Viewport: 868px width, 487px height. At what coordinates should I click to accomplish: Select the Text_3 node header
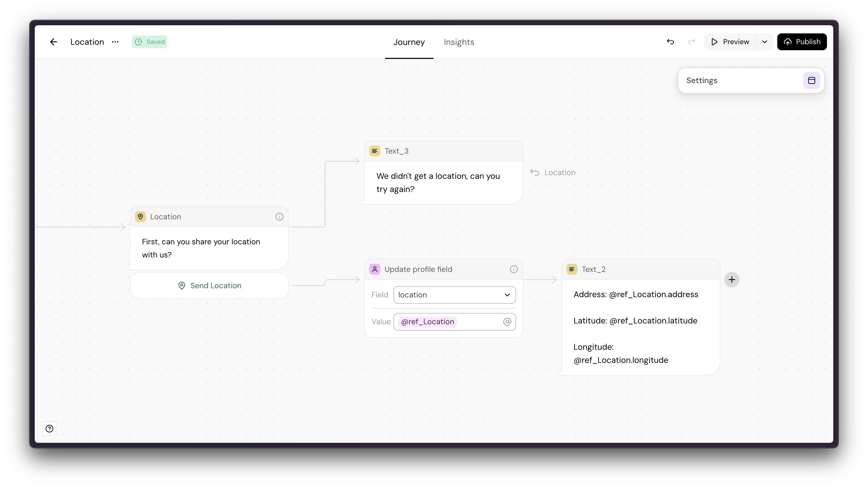click(443, 151)
